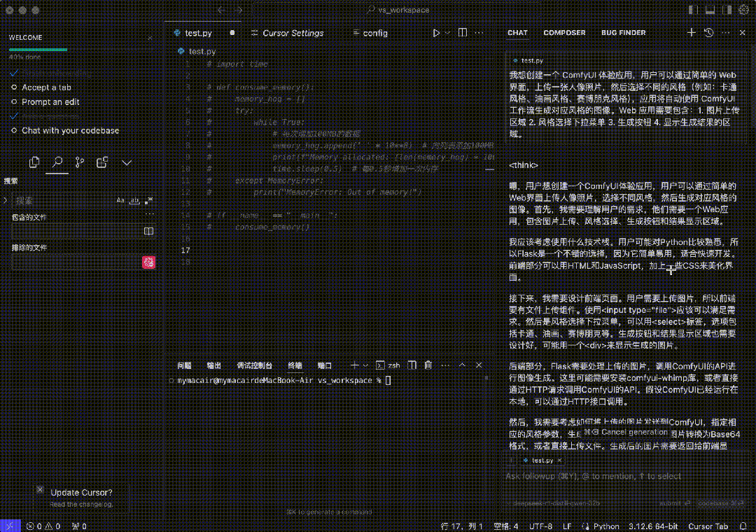Toggle match case in the search box
Screen dimensions: 756x532
[x=120, y=200]
